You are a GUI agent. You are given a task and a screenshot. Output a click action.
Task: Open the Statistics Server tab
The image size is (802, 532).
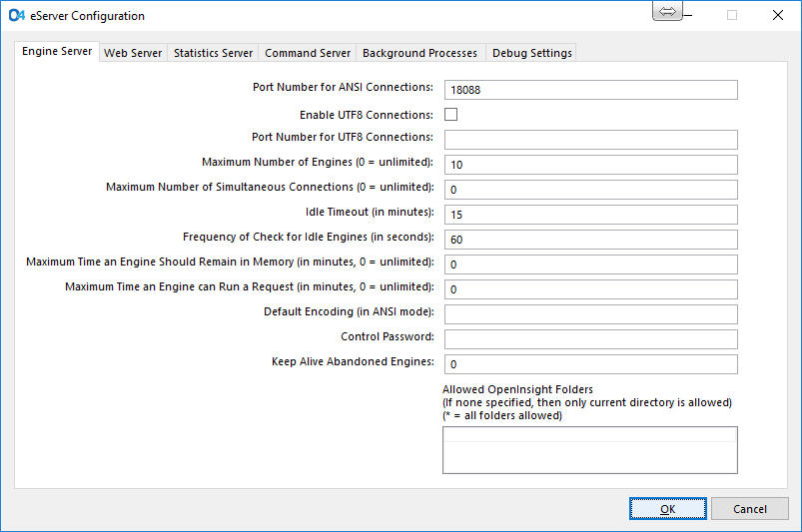pos(213,53)
